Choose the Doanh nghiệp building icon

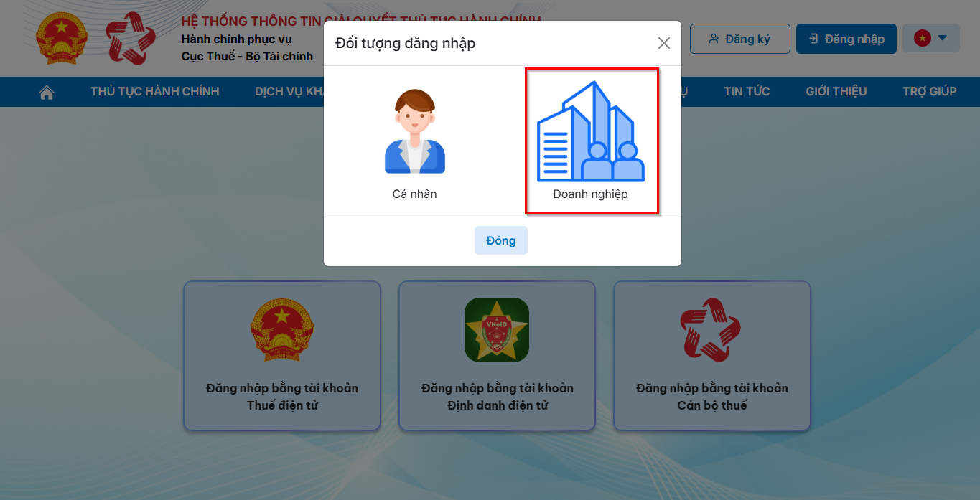pyautogui.click(x=590, y=131)
